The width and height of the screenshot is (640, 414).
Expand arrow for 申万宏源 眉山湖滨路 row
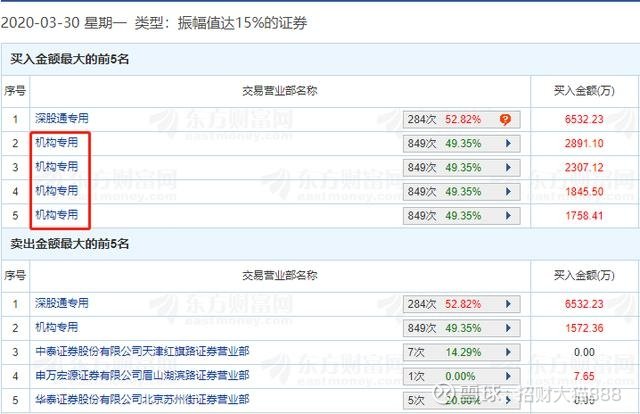click(x=508, y=376)
